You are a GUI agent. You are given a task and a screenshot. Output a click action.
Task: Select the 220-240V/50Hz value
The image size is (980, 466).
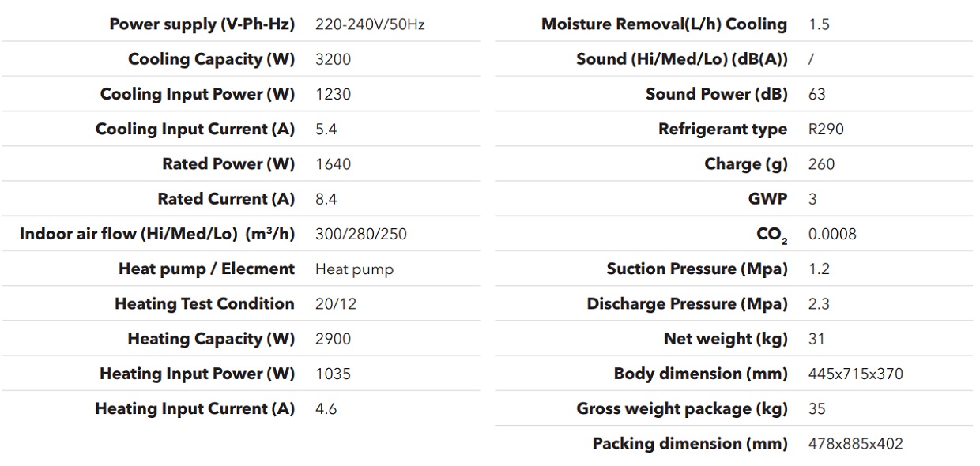[x=370, y=24]
